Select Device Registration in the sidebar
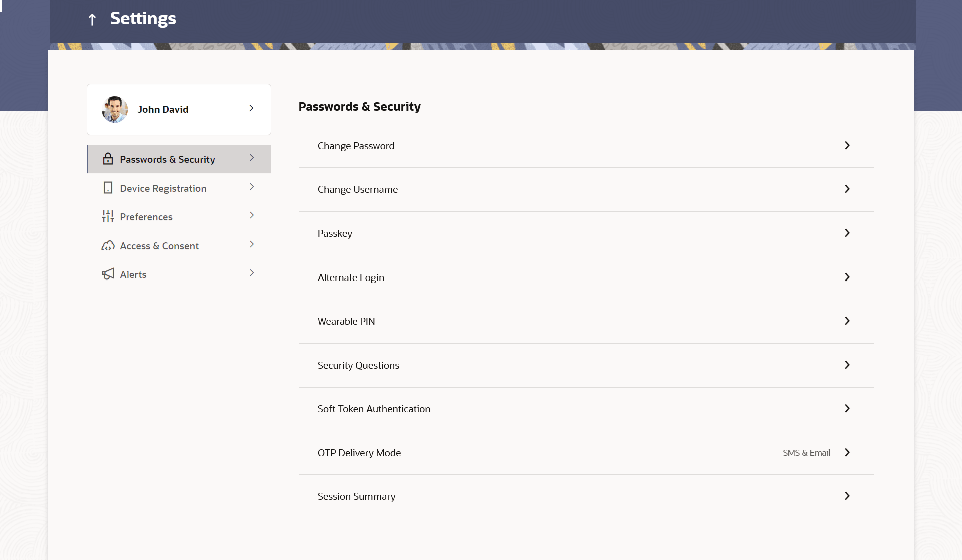The width and height of the screenshot is (962, 560). pos(163,188)
